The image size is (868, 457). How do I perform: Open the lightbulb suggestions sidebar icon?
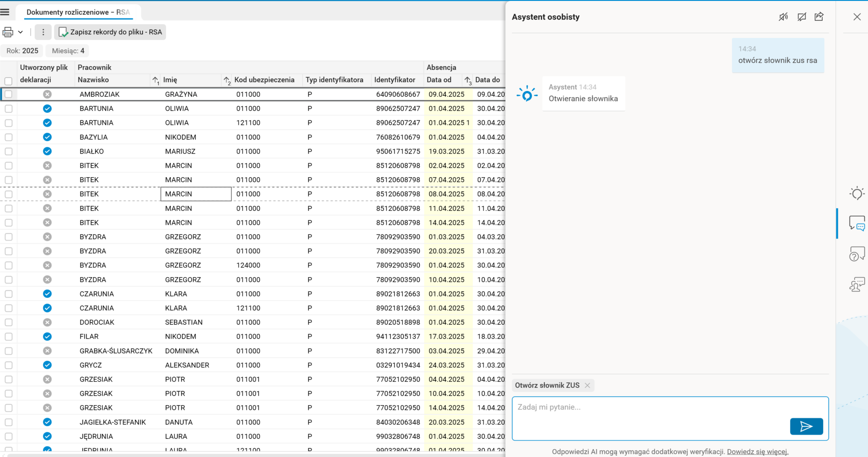(856, 193)
